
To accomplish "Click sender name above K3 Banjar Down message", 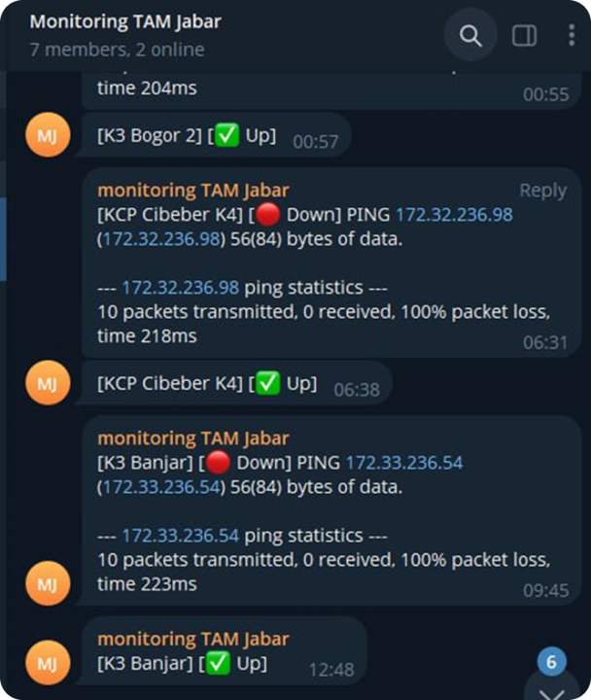I will click(x=192, y=438).
